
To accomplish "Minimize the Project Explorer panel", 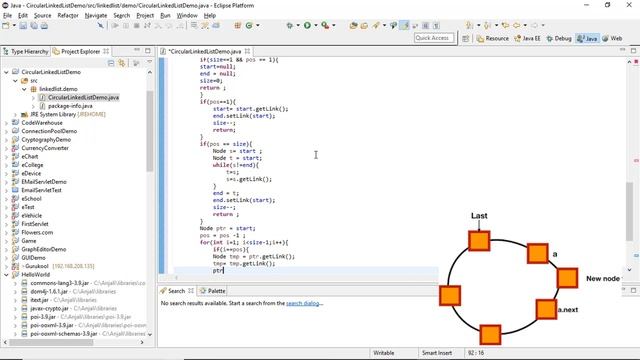I will coord(137,50).
